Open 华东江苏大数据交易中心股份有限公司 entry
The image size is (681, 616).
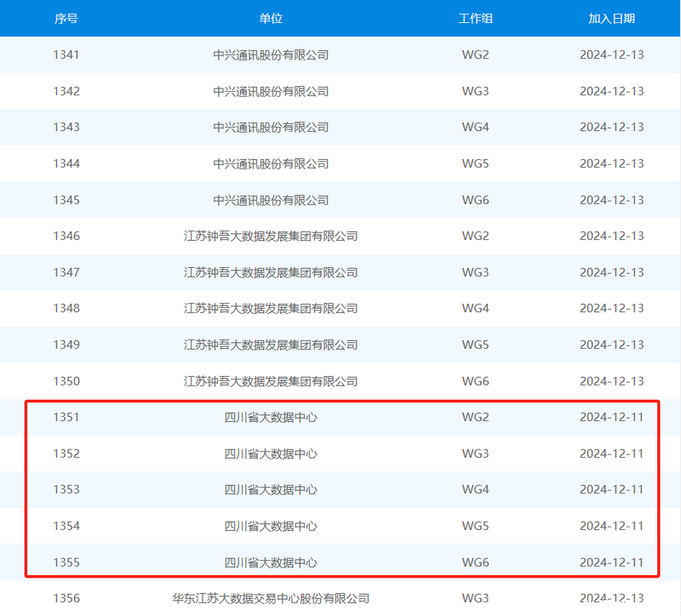[271, 598]
